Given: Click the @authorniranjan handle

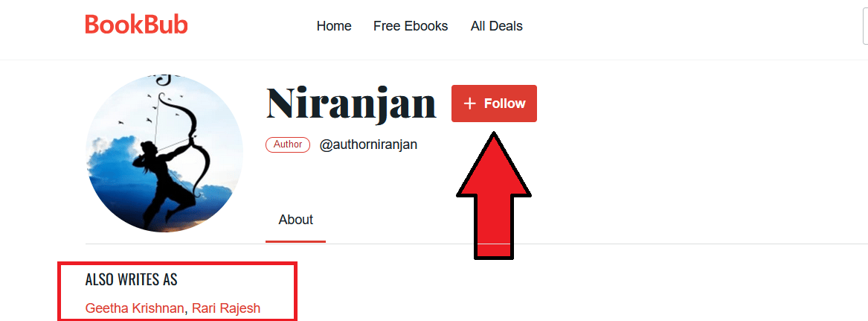Looking at the screenshot, I should (368, 144).
